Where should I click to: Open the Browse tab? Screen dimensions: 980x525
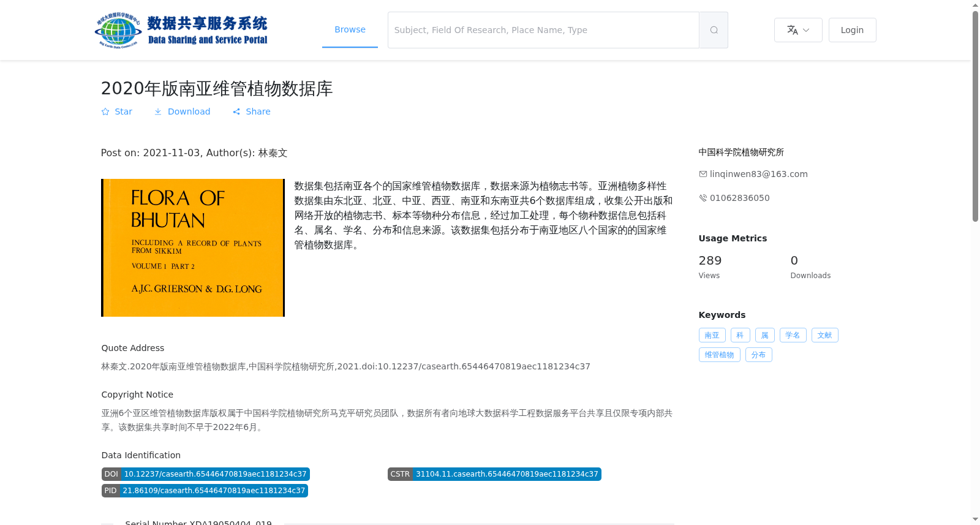[350, 29]
